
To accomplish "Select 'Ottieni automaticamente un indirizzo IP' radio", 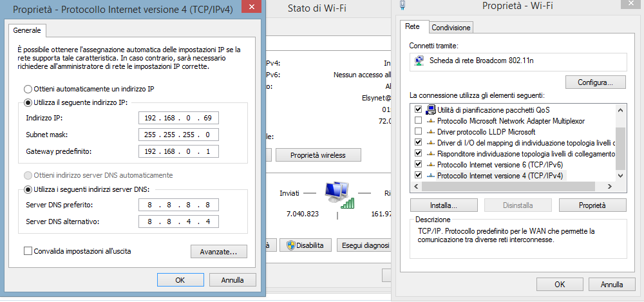I will click(x=28, y=89).
